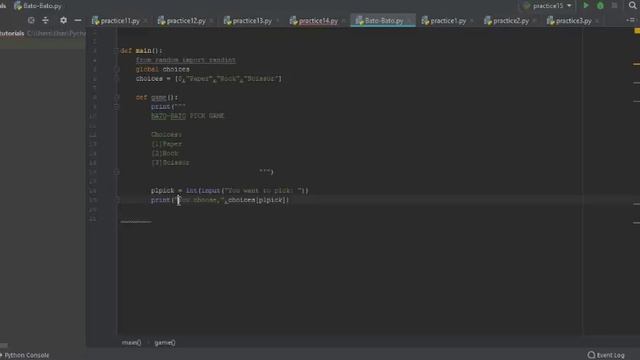Image resolution: width=640 pixels, height=360 pixels.
Task: Click the main() breadcrumb
Action: click(131, 343)
